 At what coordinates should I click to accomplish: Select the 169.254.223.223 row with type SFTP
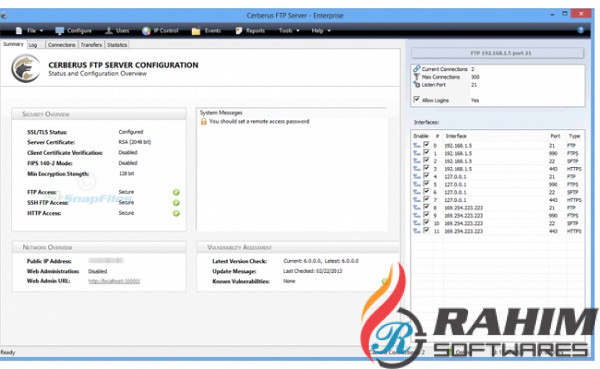click(497, 224)
